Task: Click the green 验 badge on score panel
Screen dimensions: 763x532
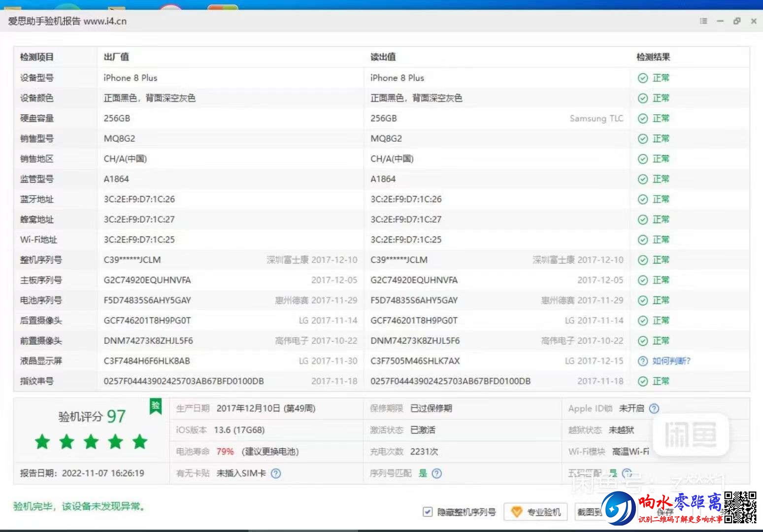Action: coord(156,406)
